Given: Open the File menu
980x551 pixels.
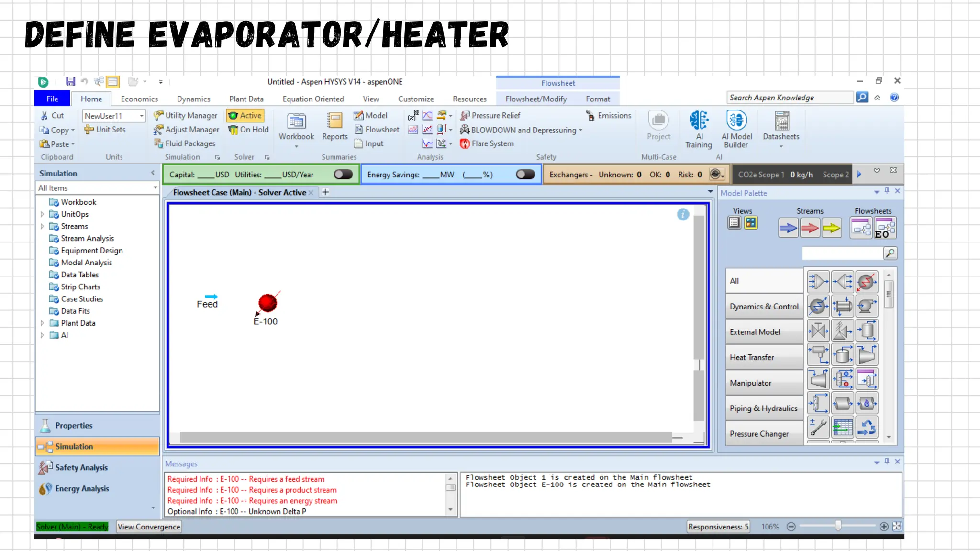Looking at the screenshot, I should coord(52,99).
